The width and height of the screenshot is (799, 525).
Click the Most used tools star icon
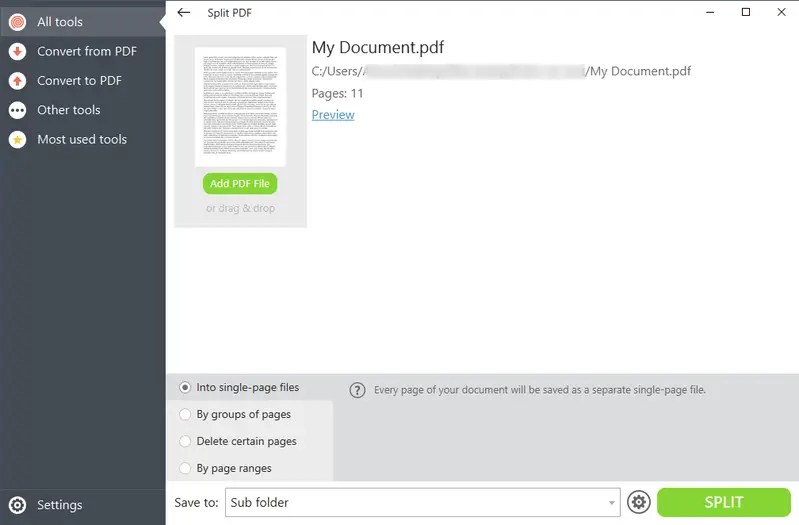click(x=17, y=139)
